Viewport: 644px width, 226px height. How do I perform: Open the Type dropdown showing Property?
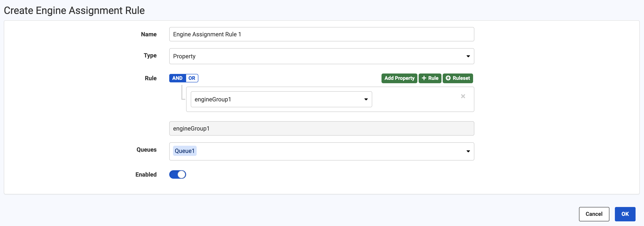(321, 56)
